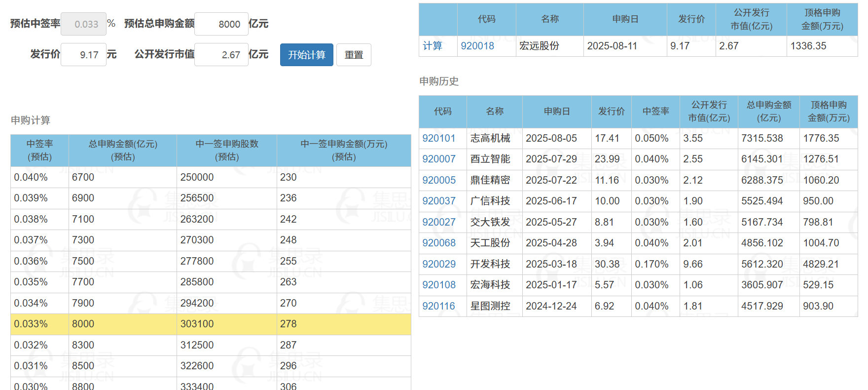The width and height of the screenshot is (868, 390).
Task: Select the 公开发行市值 input box
Action: [221, 55]
